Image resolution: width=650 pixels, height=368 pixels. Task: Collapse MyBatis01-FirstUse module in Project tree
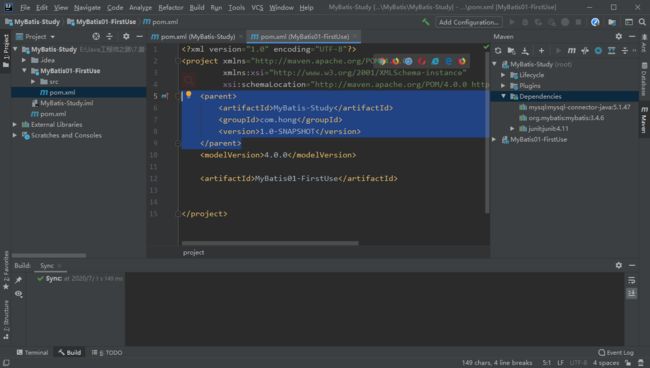[x=24, y=71]
